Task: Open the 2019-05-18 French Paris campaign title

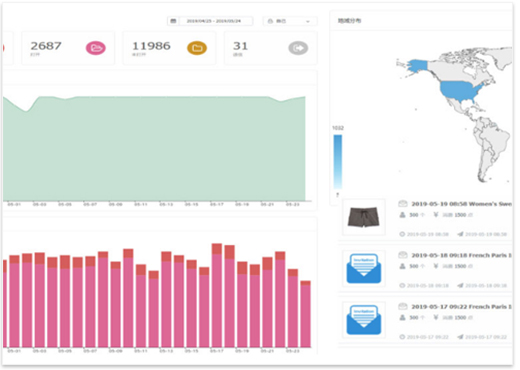Action: click(x=462, y=255)
